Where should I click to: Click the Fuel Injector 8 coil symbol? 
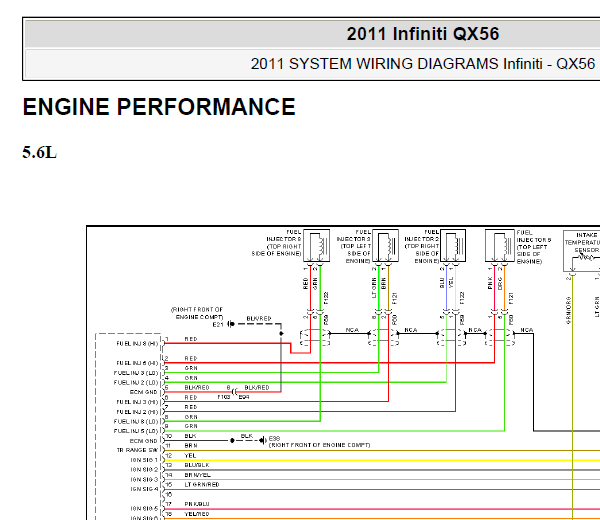[316, 246]
